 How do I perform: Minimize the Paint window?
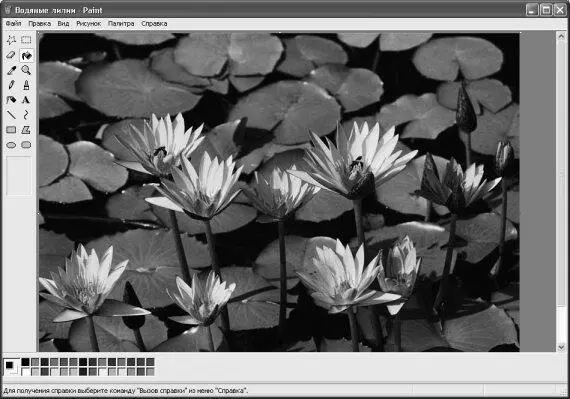(532, 10)
